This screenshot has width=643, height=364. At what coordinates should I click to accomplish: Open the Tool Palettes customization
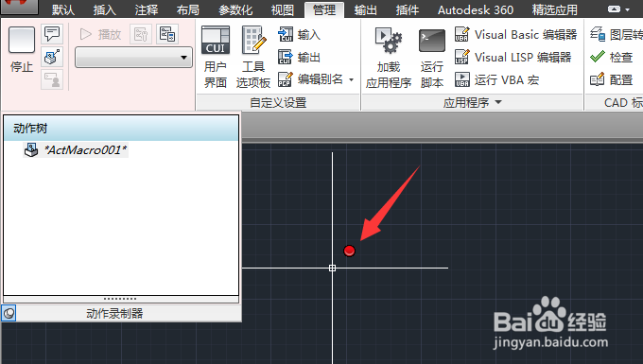point(253,57)
